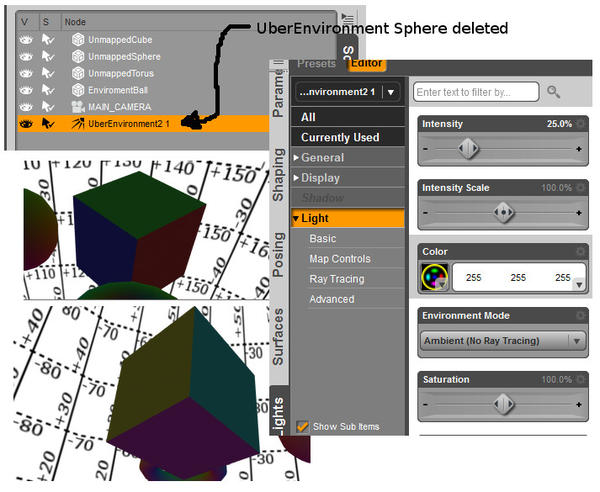600x492 pixels.
Task: Click the Parameters pane options grip icon
Action: click(279, 63)
